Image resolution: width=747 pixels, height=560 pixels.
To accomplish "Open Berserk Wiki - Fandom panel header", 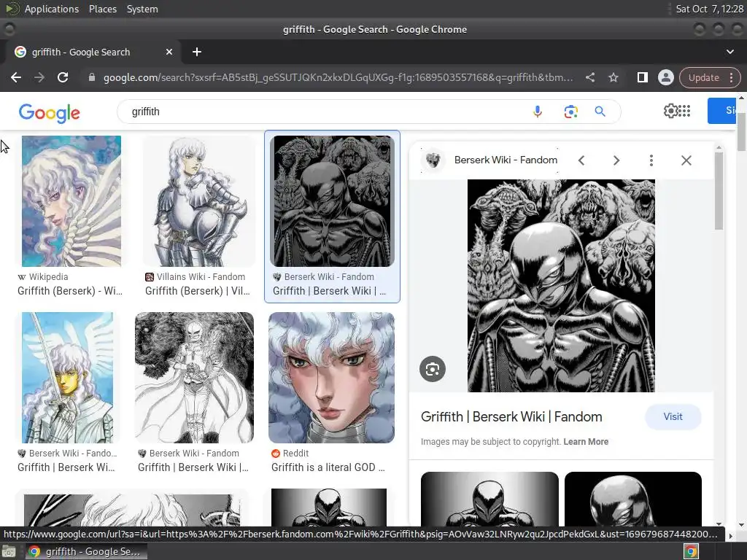I will [491, 160].
